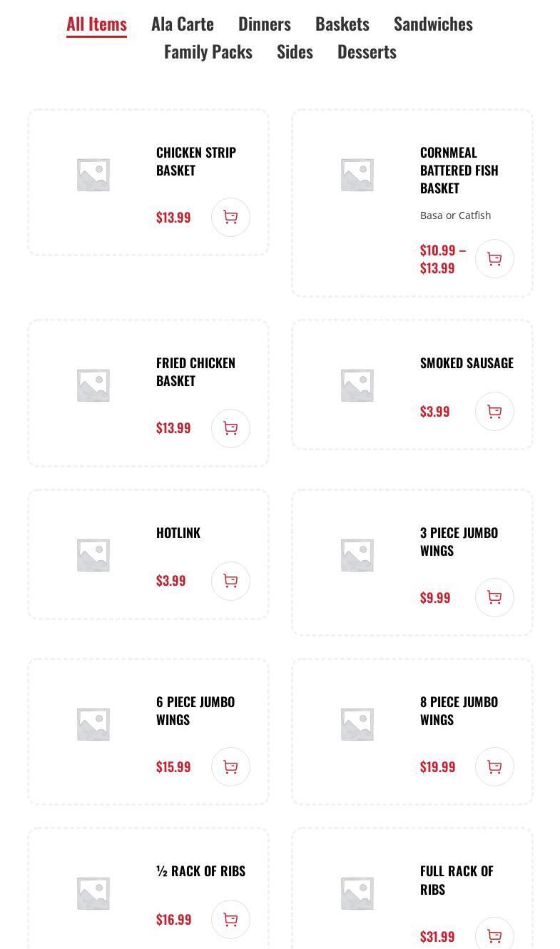Add Chicken Strip Basket to cart

(230, 217)
